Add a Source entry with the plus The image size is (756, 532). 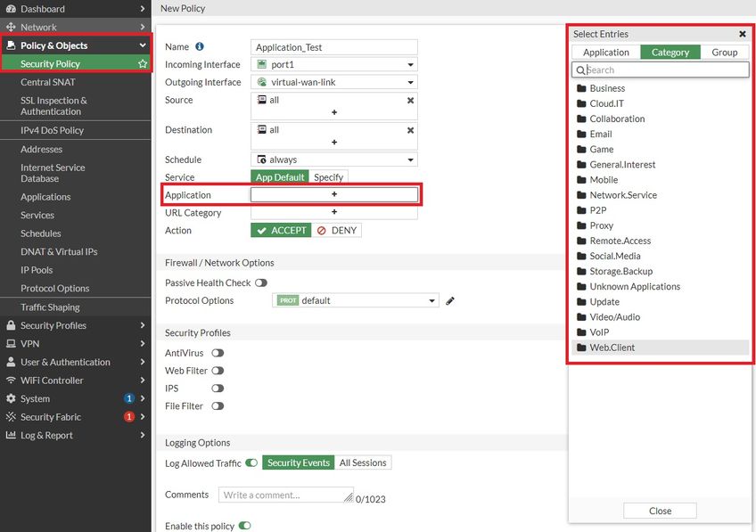point(334,112)
